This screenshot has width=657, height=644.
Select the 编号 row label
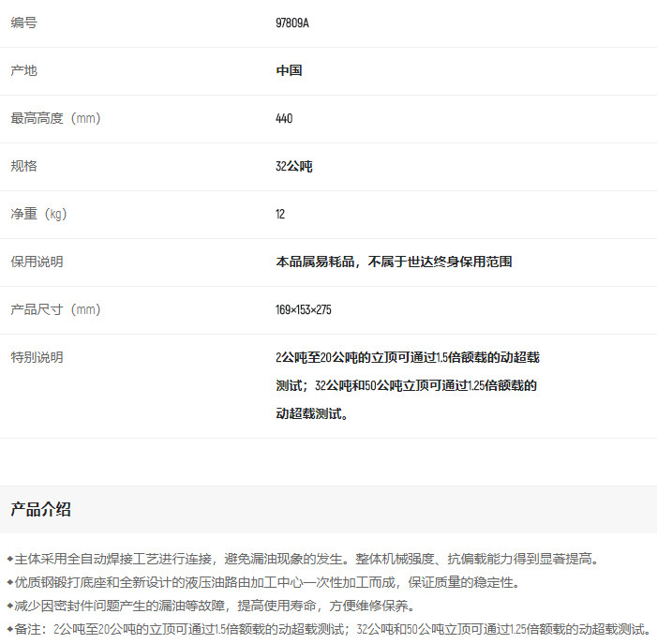pyautogui.click(x=24, y=22)
